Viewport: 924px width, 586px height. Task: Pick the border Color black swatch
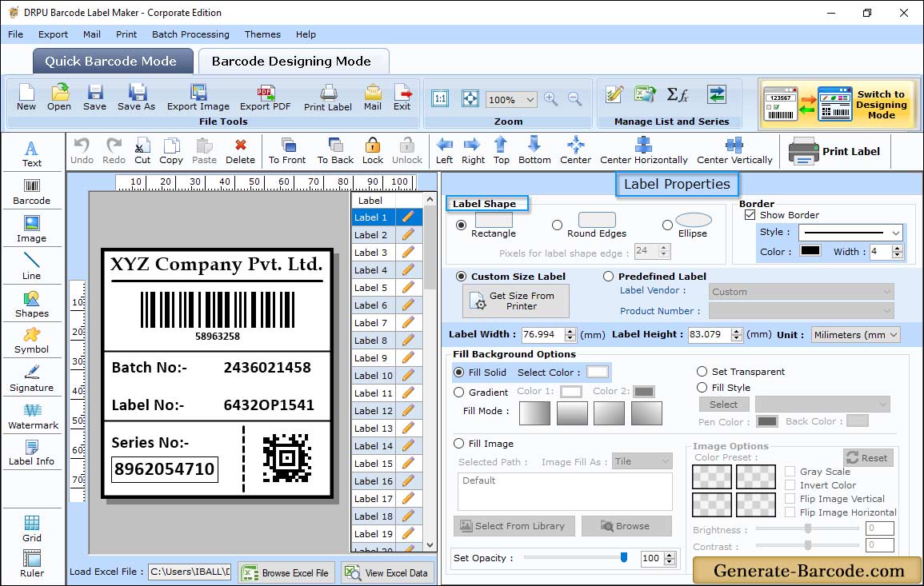coord(810,250)
